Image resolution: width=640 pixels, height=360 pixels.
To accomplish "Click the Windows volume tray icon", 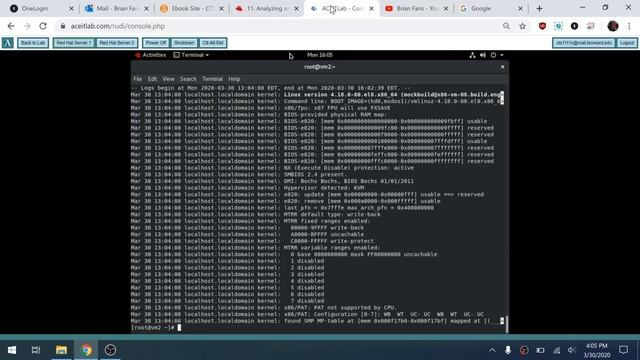I will [x=571, y=350].
